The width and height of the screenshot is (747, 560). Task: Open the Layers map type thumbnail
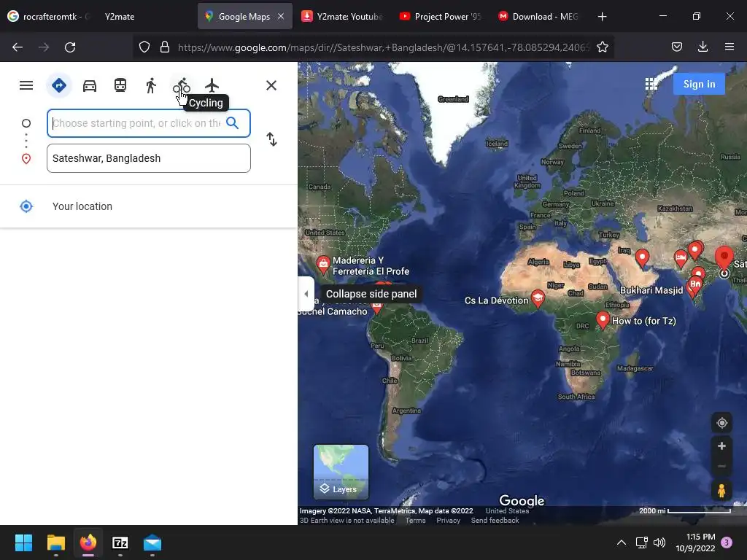(341, 472)
